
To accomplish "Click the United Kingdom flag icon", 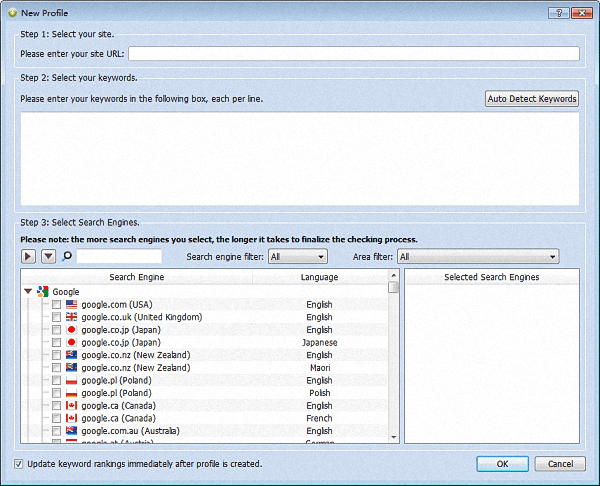I will click(71, 317).
